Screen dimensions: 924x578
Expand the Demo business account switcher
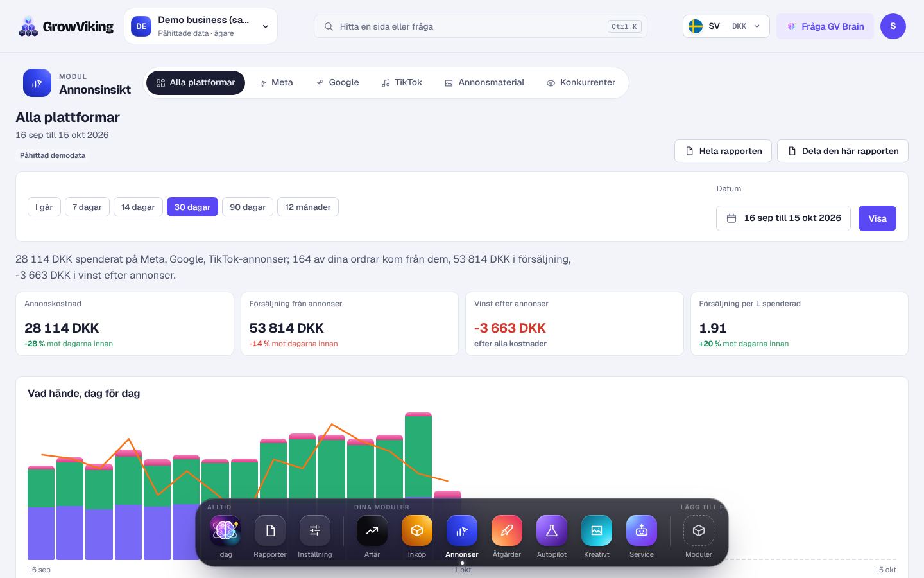click(201, 26)
